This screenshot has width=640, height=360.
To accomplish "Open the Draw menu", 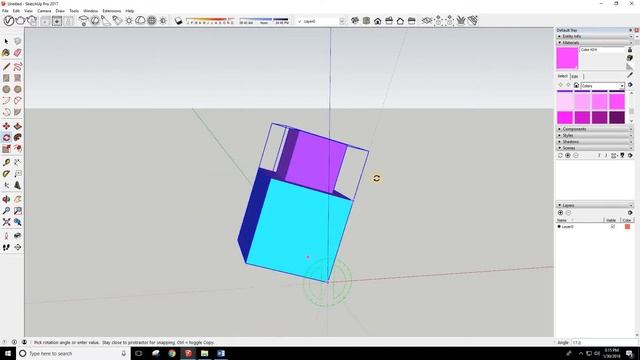I will point(60,11).
